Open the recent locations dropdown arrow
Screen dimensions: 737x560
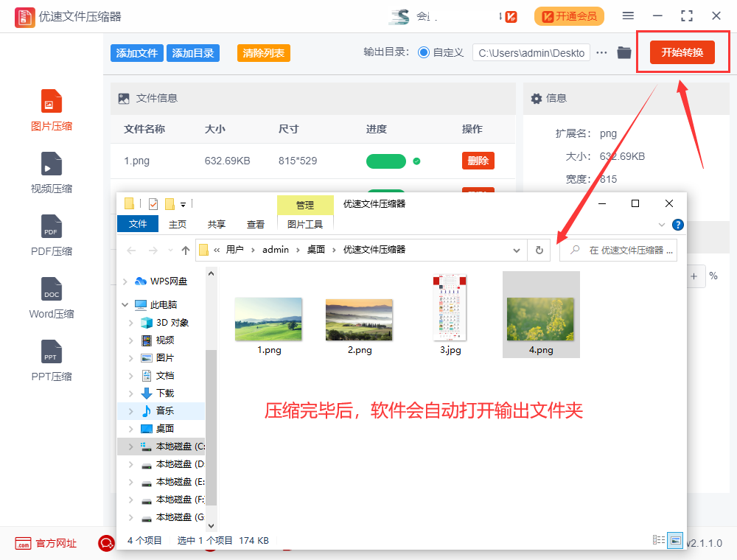[x=170, y=251]
